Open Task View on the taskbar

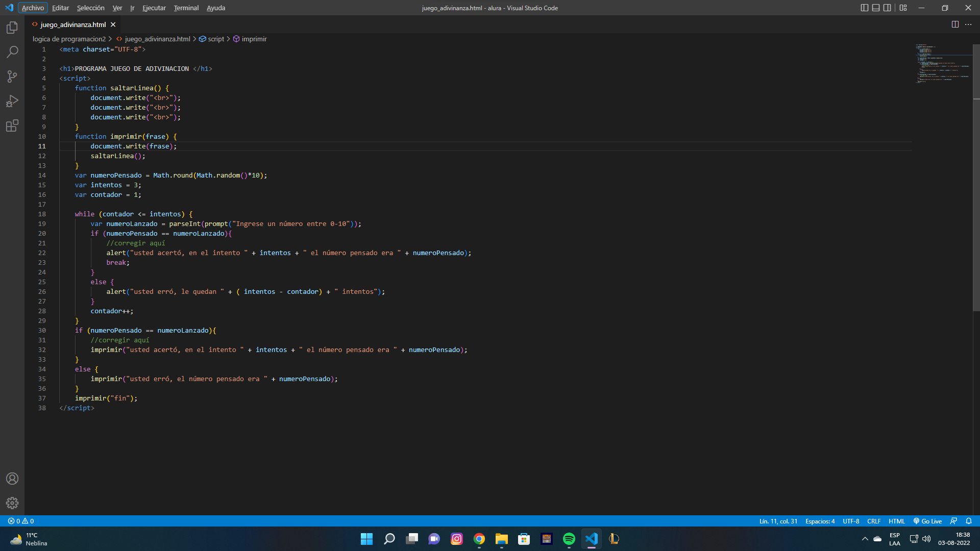[412, 539]
